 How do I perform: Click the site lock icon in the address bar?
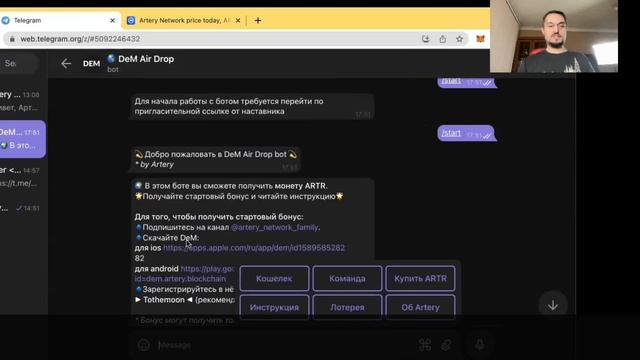(x=12, y=39)
